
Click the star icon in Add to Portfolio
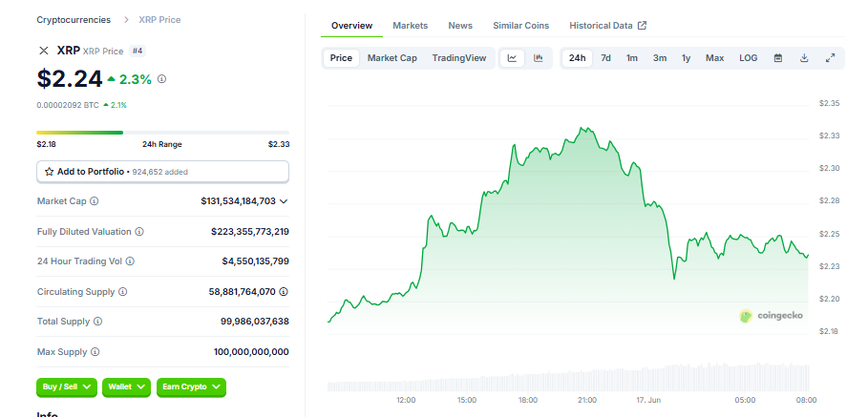pos(50,172)
